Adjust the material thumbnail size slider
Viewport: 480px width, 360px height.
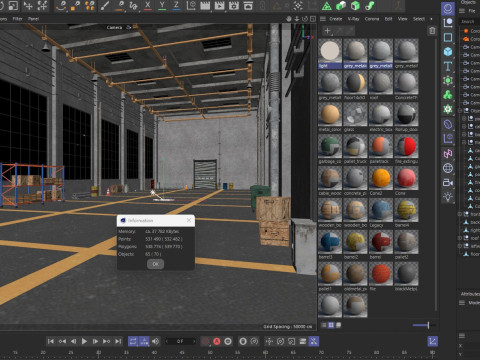[x=428, y=325]
